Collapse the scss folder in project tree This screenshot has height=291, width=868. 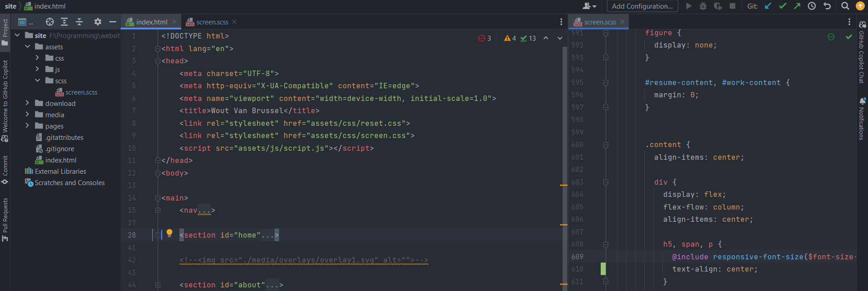pos(38,81)
